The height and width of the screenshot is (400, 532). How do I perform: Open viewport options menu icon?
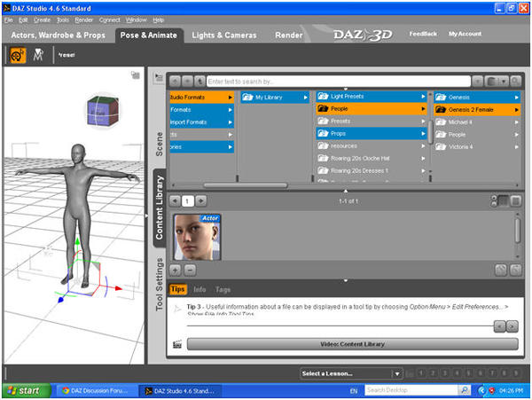click(x=136, y=75)
